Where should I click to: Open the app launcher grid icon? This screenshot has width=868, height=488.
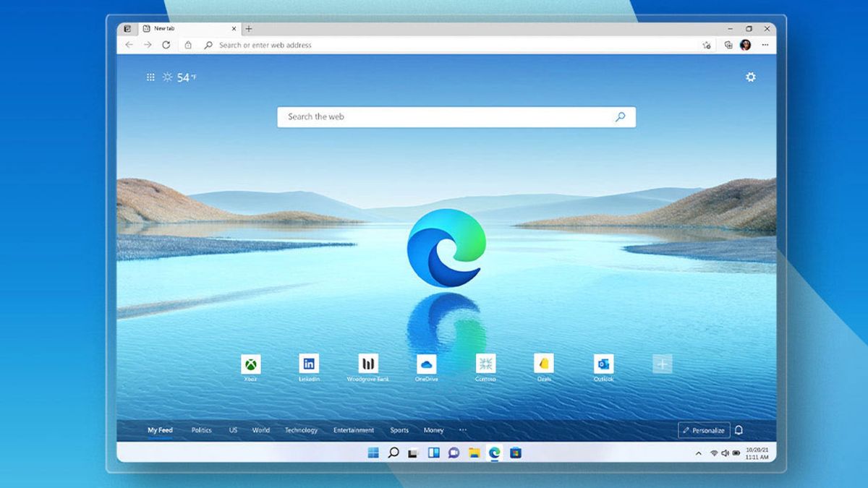point(150,77)
